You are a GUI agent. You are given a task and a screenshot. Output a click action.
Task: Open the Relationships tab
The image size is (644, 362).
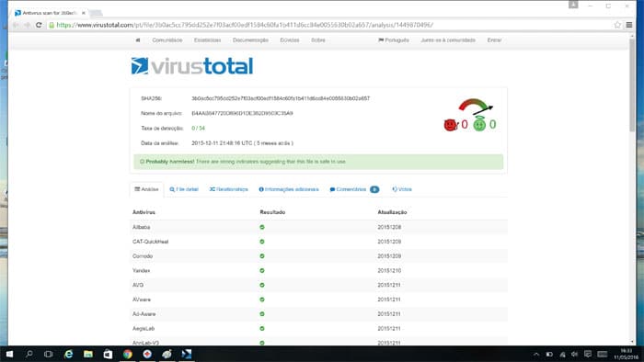click(229, 189)
